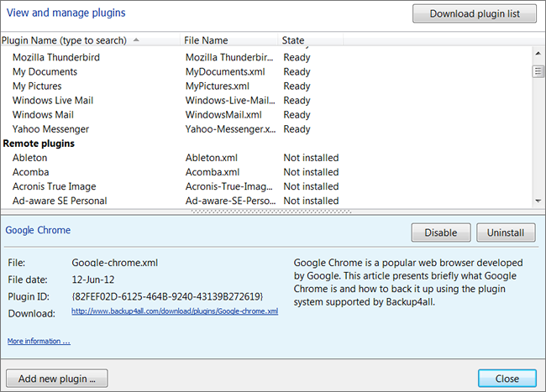
Task: Grab the vertical scrollbar thumb
Action: point(538,71)
